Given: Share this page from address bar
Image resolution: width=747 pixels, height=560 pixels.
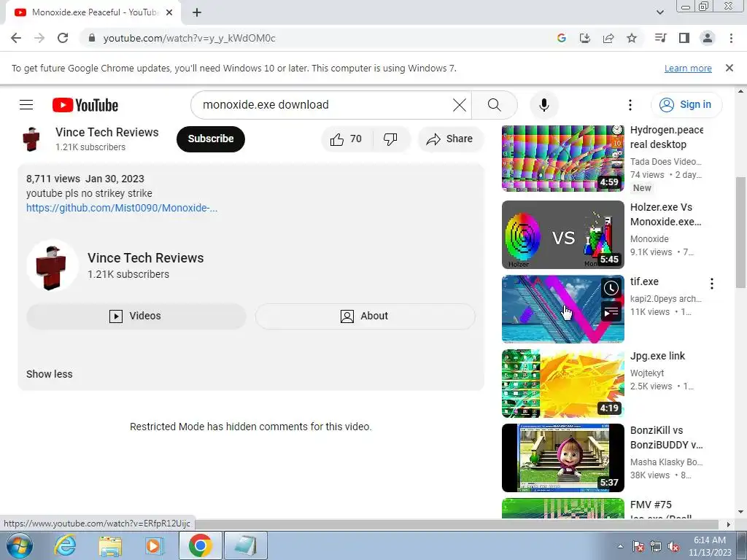Looking at the screenshot, I should [x=608, y=38].
